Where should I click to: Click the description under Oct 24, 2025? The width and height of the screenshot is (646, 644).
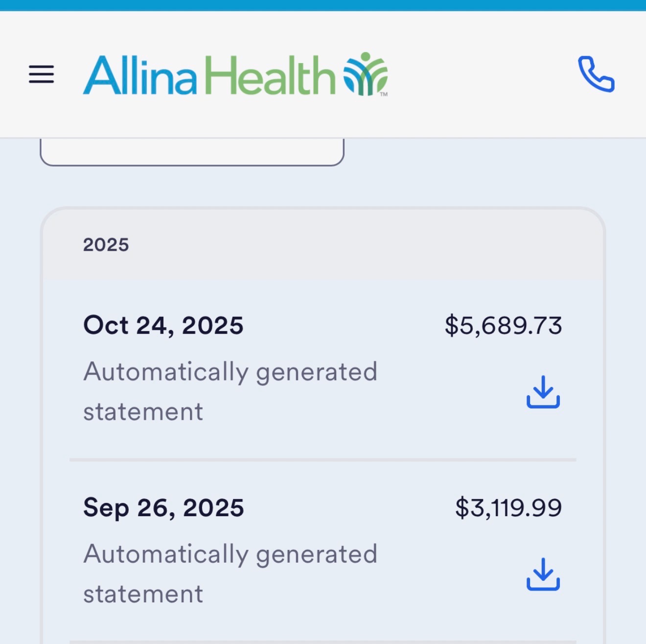(230, 372)
